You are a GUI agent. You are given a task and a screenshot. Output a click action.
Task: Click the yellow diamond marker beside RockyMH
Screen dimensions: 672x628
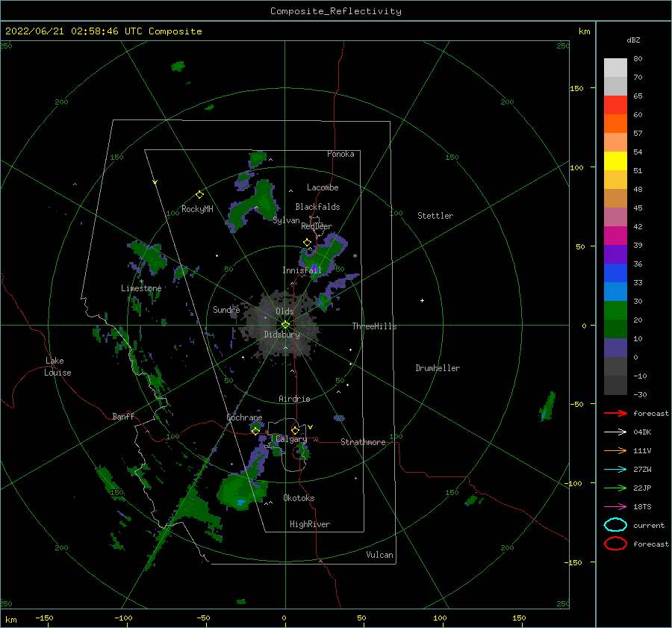coord(199,195)
